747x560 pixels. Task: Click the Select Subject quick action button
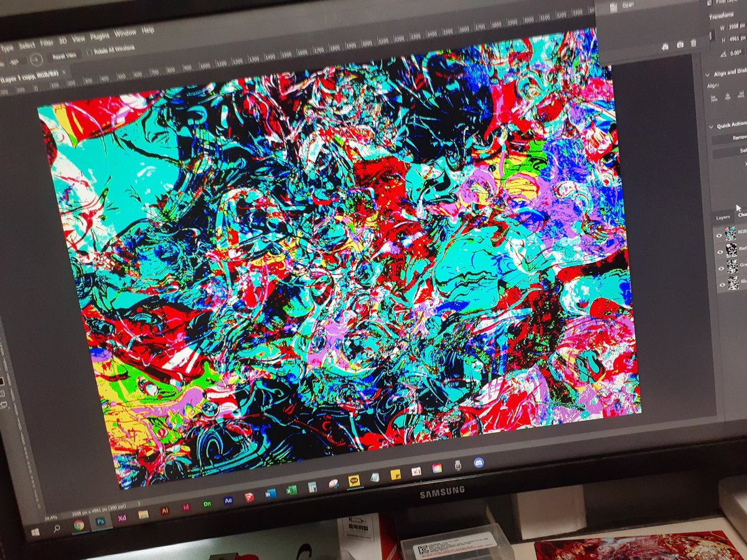[x=731, y=151]
